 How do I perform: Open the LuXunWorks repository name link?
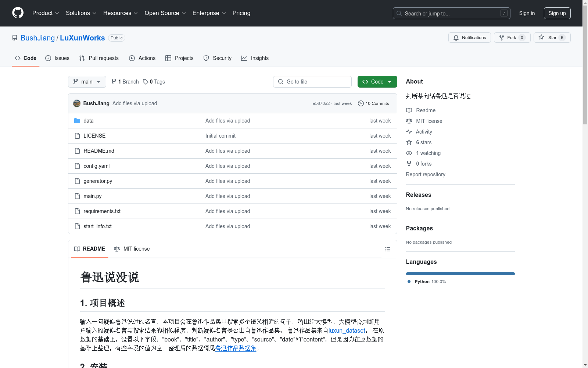tap(82, 38)
